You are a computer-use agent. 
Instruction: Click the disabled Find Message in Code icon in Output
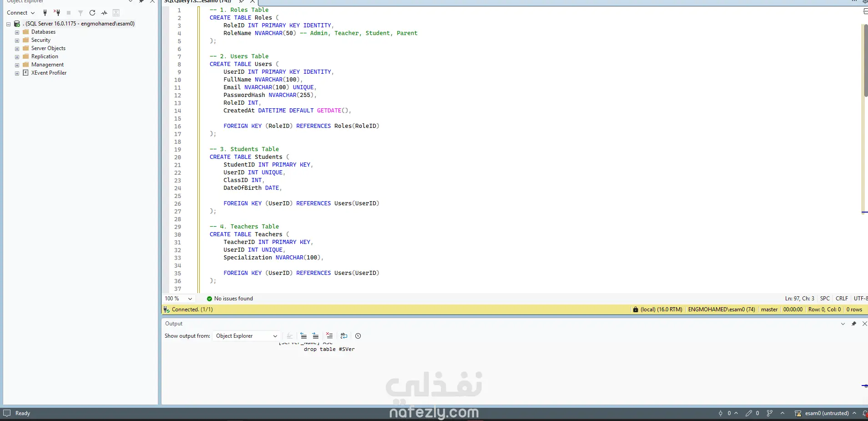[x=290, y=336]
